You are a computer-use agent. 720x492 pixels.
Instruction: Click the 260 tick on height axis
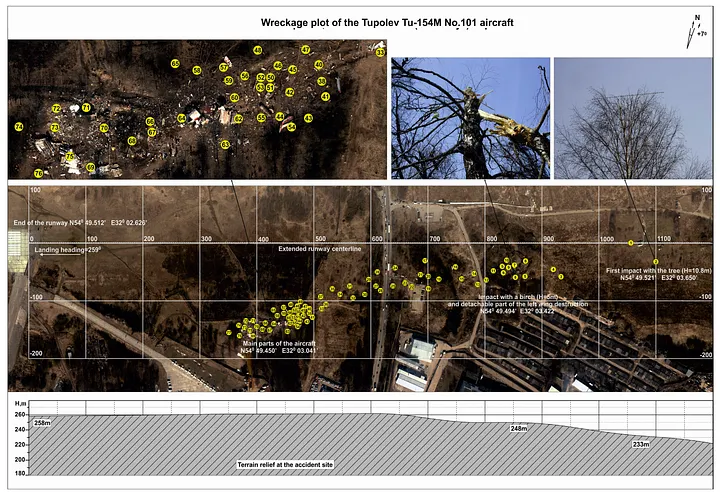tap(20, 414)
